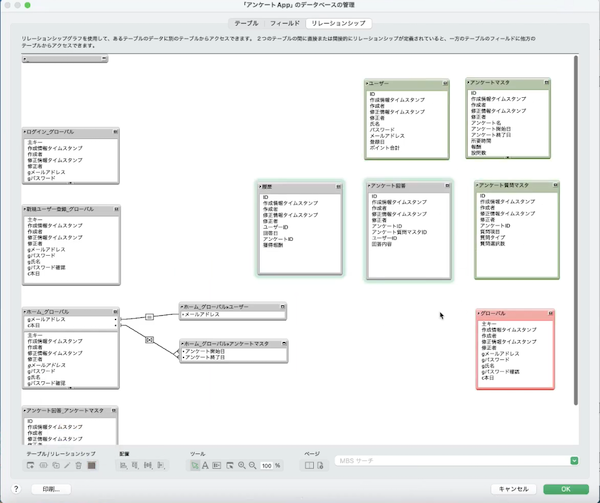
Task: Open the MBS search dropdown arrow
Action: coord(574,461)
